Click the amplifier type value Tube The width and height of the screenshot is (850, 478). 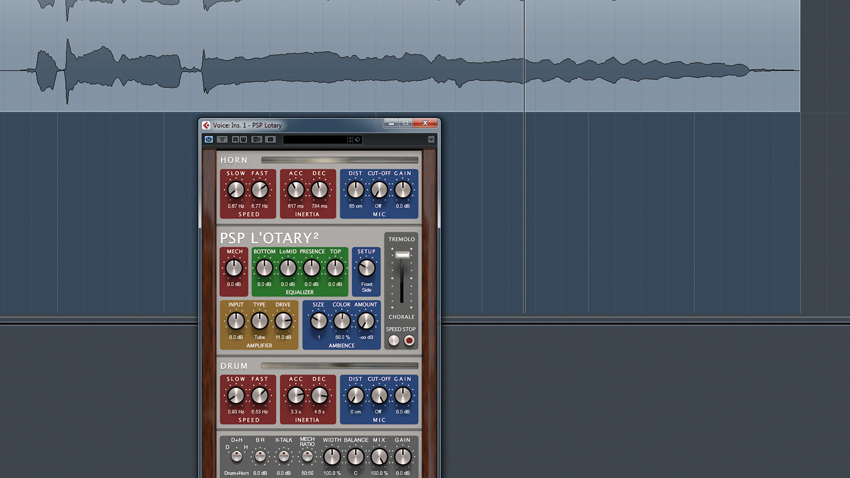click(260, 337)
